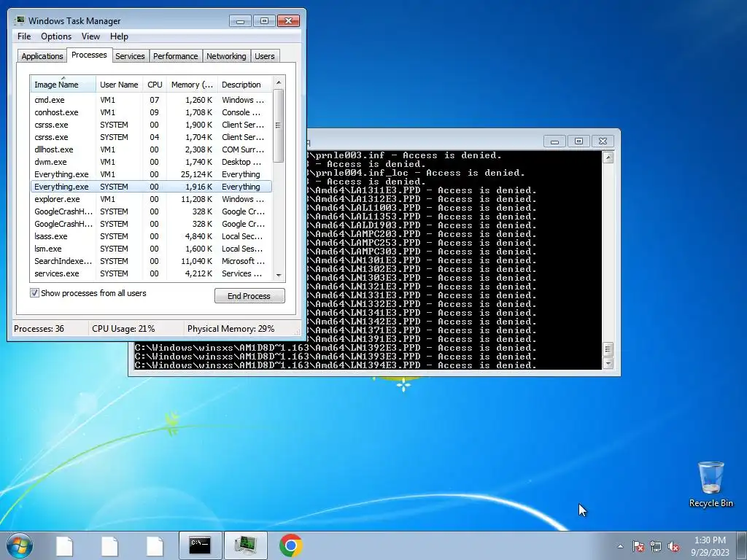Sort by Description column header

(x=245, y=85)
